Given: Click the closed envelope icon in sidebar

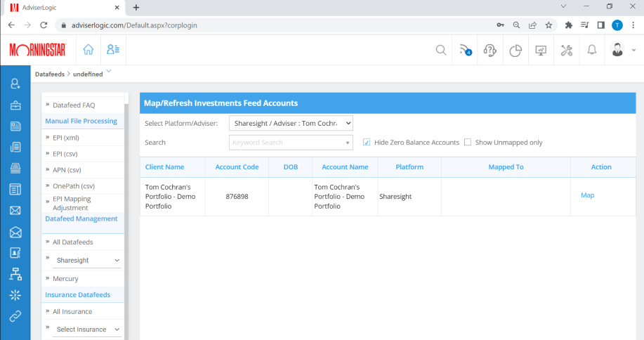Looking at the screenshot, I should (x=15, y=211).
